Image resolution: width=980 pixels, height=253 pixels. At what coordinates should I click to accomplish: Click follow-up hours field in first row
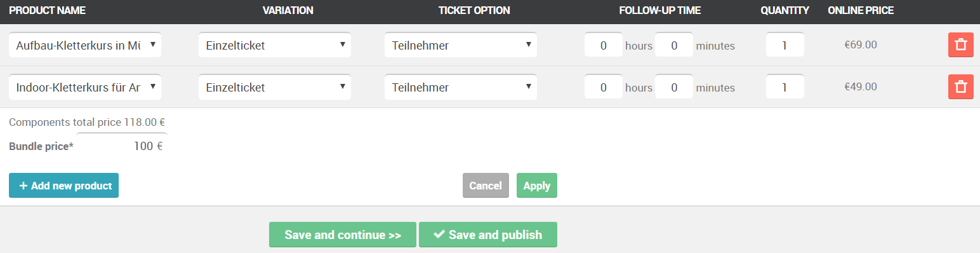604,45
